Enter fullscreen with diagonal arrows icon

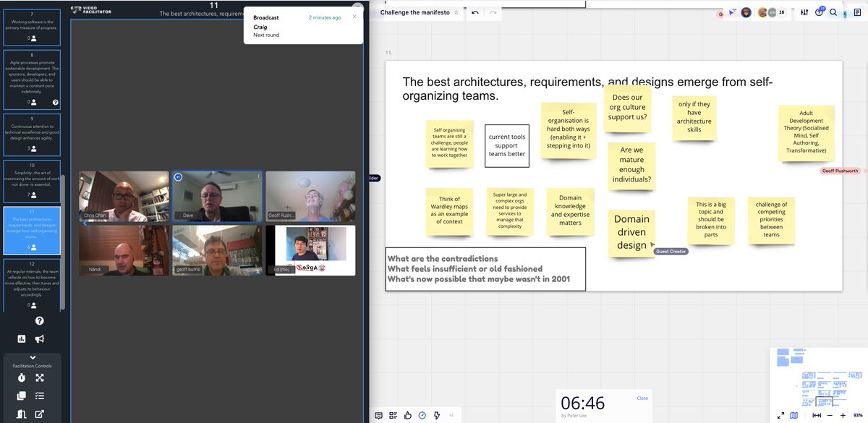coord(780,415)
